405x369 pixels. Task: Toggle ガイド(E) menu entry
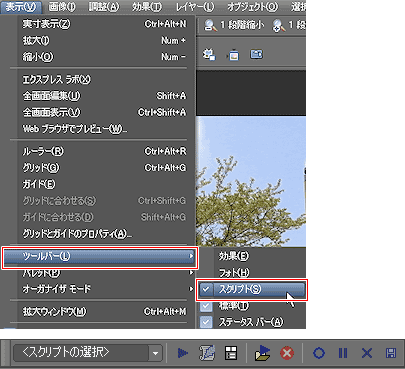pyautogui.click(x=100, y=184)
